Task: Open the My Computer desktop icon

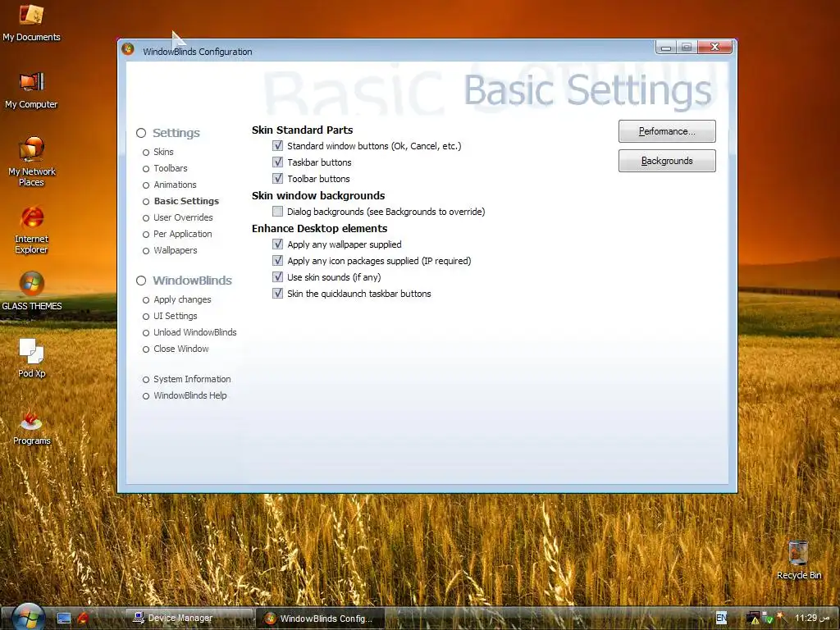Action: pos(31,90)
